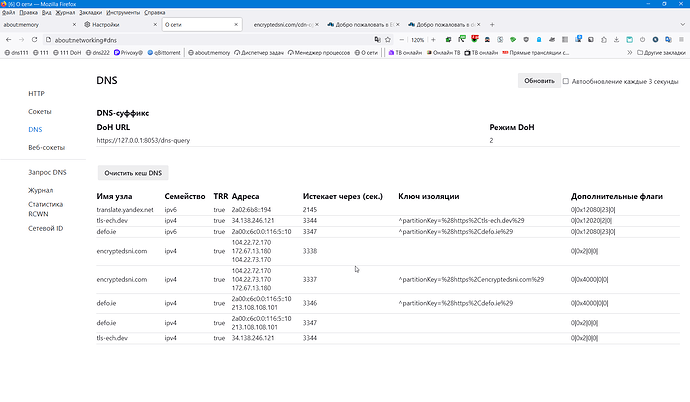
Task: Click the Обновить button
Action: [539, 80]
